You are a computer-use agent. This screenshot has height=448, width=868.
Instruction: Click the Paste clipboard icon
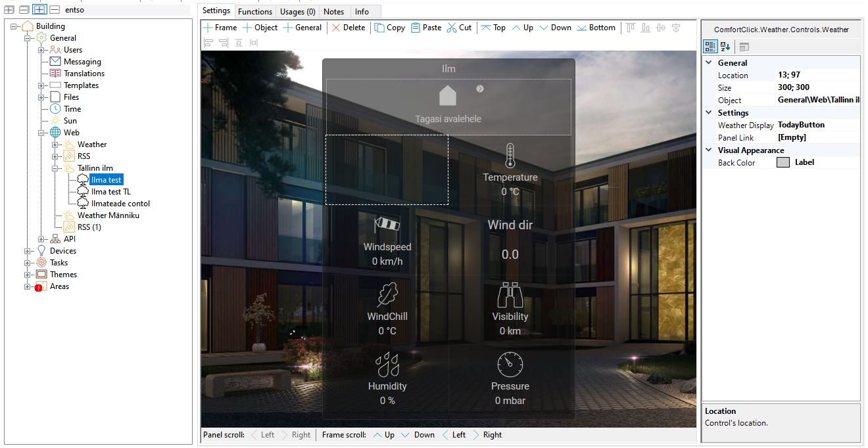(x=416, y=28)
